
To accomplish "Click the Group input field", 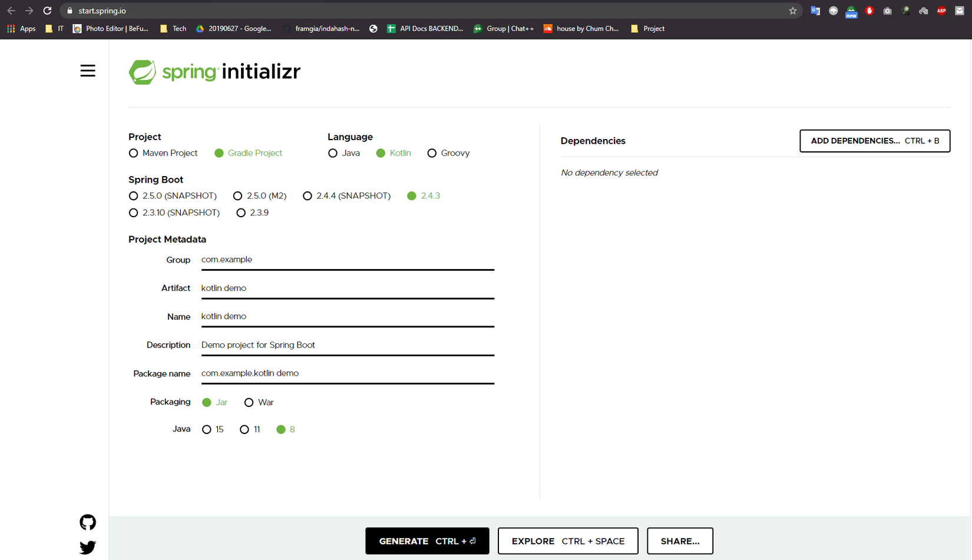I will click(x=348, y=260).
